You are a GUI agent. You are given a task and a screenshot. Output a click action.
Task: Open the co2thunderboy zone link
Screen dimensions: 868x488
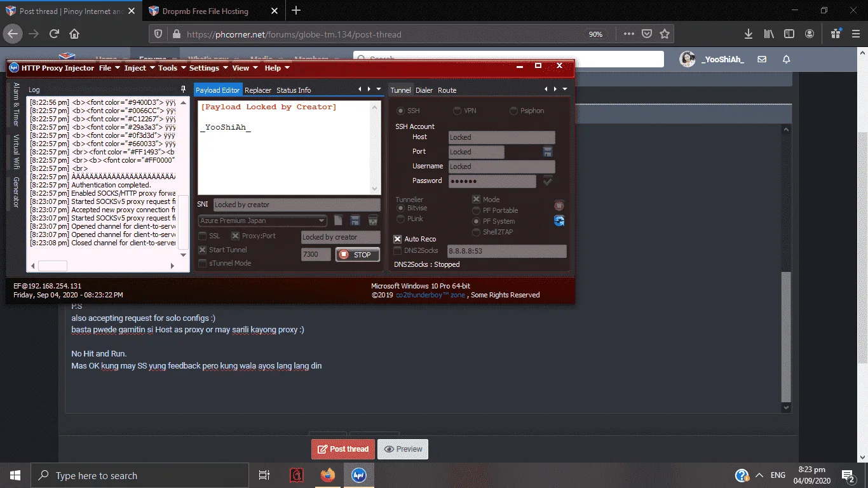point(431,295)
